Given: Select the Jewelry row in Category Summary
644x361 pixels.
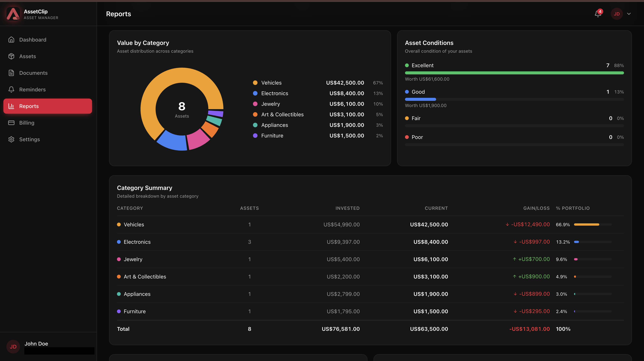Looking at the screenshot, I should (x=370, y=259).
